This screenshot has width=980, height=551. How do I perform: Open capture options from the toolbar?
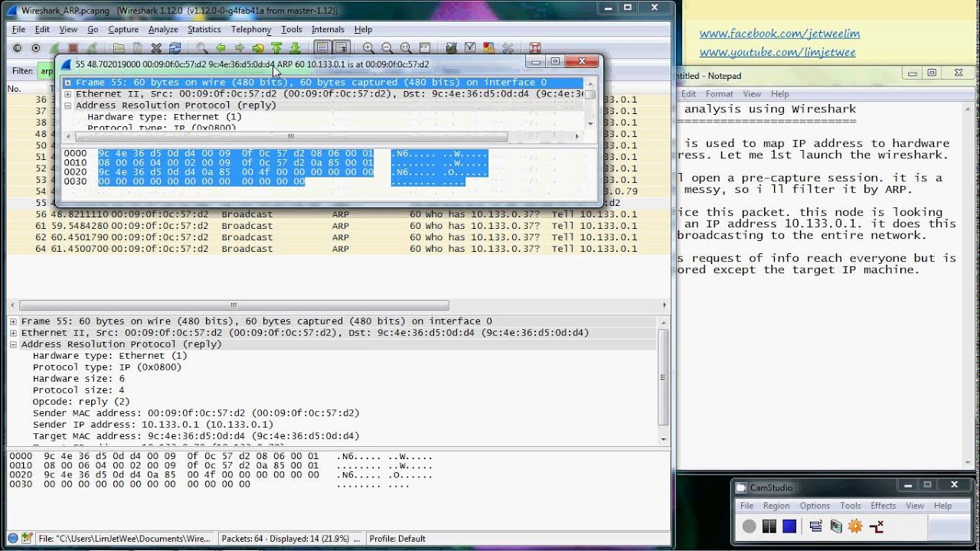pyautogui.click(x=36, y=47)
